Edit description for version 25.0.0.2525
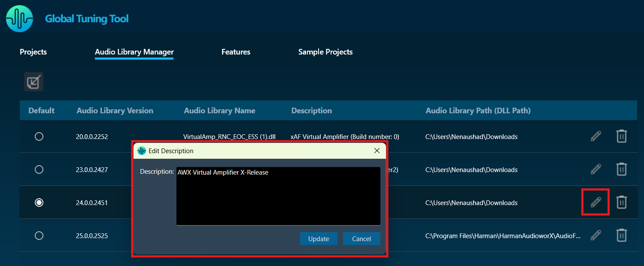This screenshot has width=644, height=266. click(595, 235)
